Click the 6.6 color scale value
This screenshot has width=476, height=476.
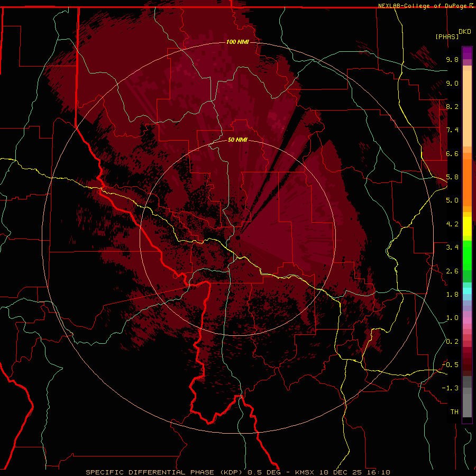click(x=452, y=153)
